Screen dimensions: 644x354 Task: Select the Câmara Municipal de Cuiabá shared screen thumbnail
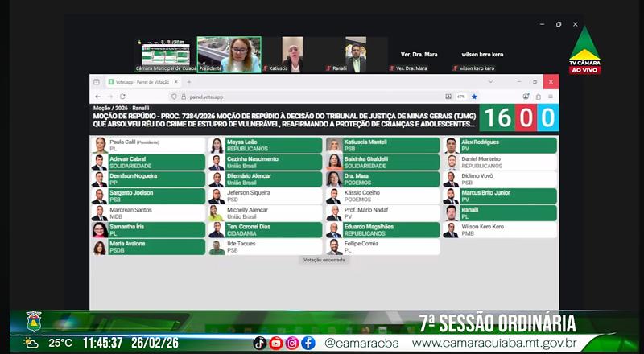click(166, 54)
